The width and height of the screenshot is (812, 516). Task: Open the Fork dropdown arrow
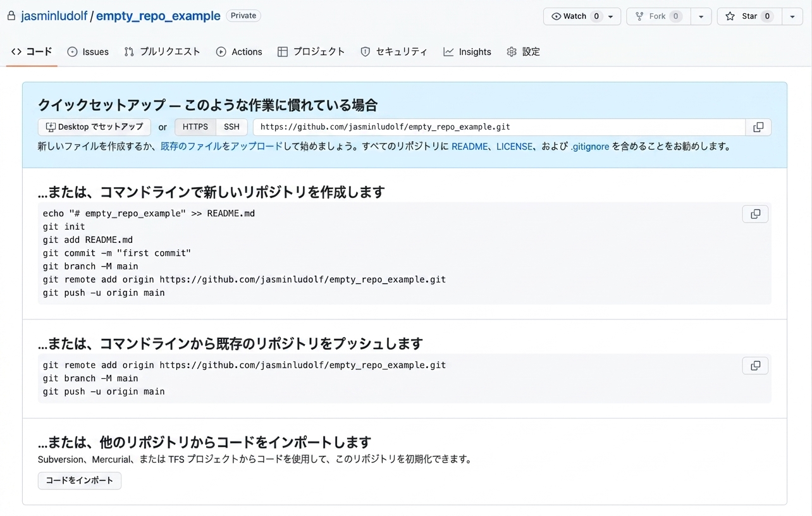(x=701, y=16)
